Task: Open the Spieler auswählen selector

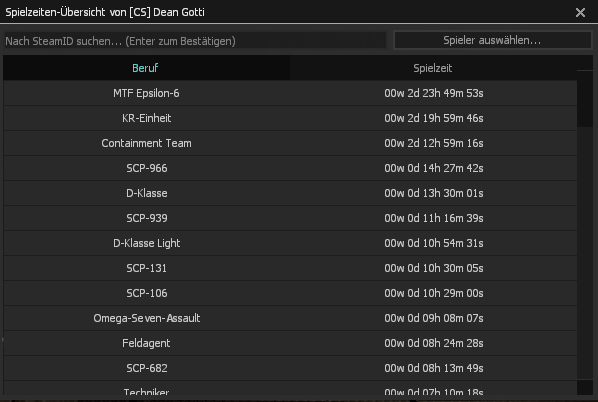Action: [492, 40]
